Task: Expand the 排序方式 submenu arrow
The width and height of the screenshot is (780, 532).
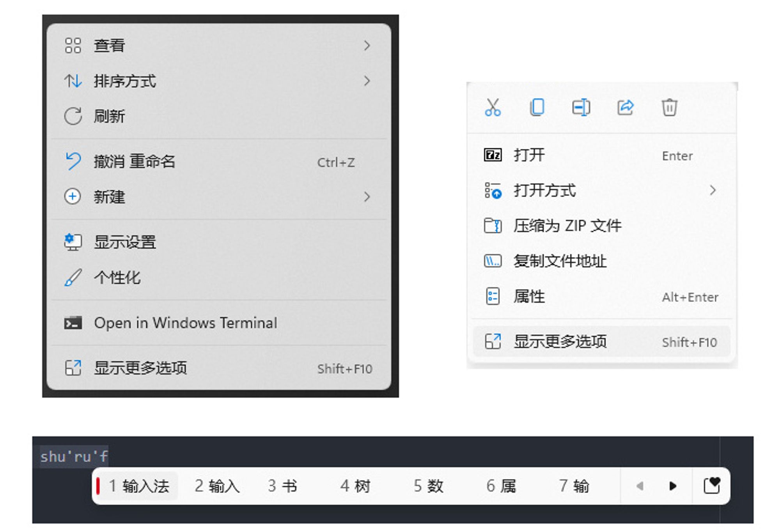Action: pos(367,81)
